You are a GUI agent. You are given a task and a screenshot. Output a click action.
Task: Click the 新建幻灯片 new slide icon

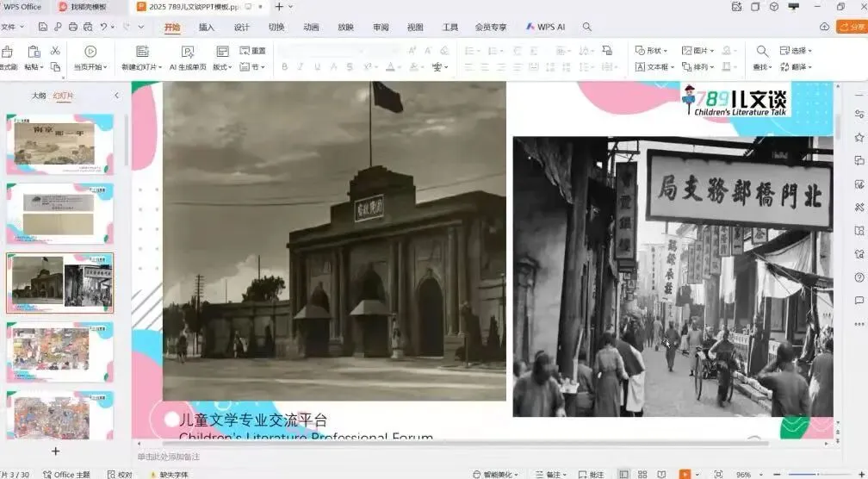point(142,53)
